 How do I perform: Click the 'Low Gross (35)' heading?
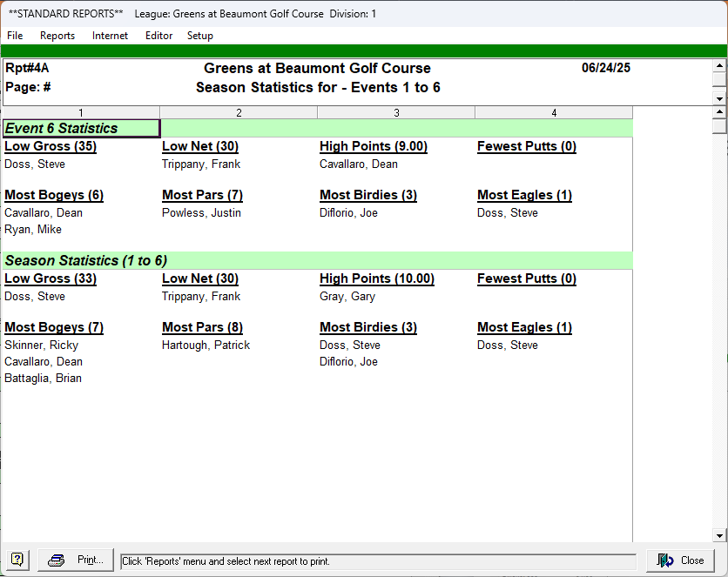(51, 146)
